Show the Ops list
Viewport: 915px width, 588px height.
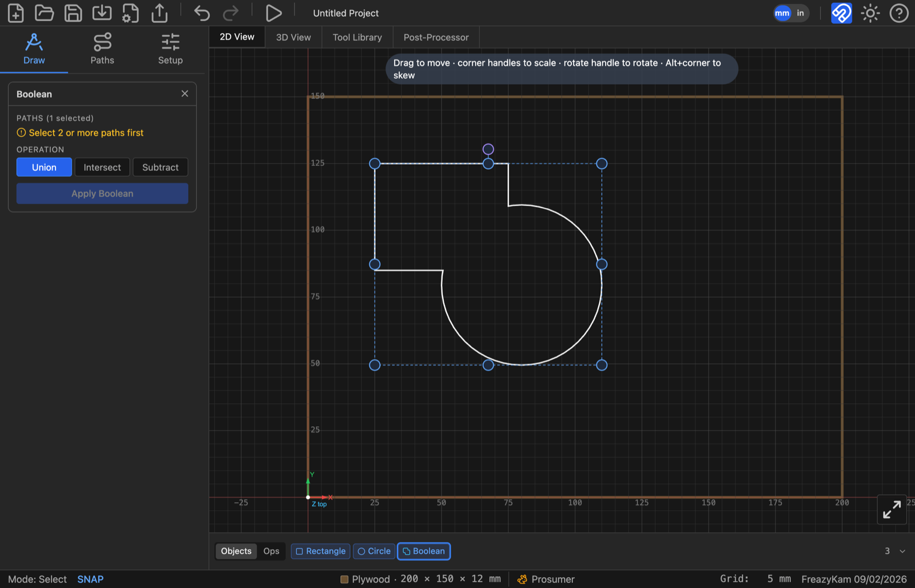click(x=271, y=551)
